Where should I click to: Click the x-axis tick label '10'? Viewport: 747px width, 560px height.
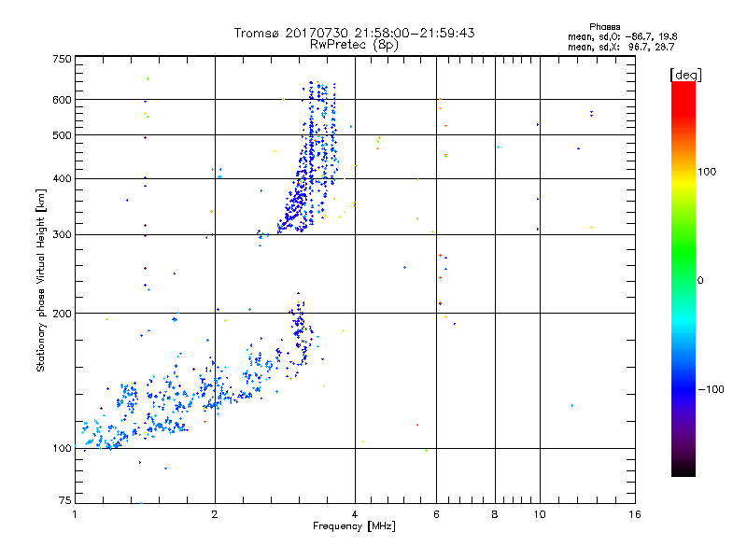click(540, 514)
